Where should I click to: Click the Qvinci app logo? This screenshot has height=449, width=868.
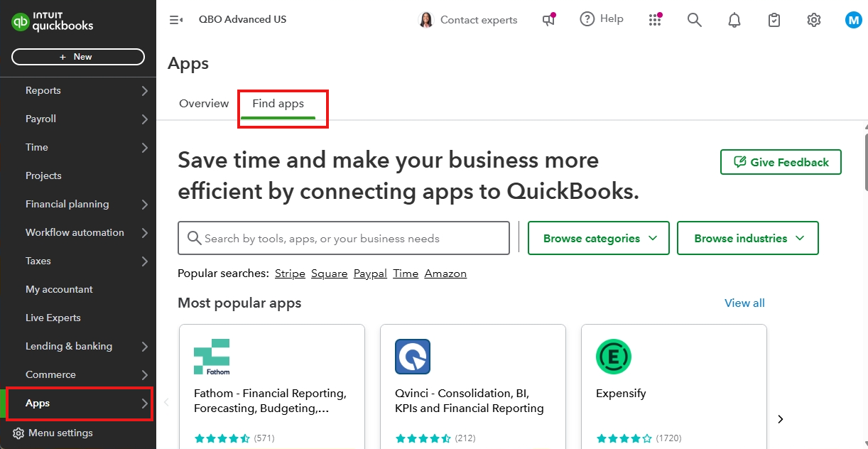coord(413,357)
